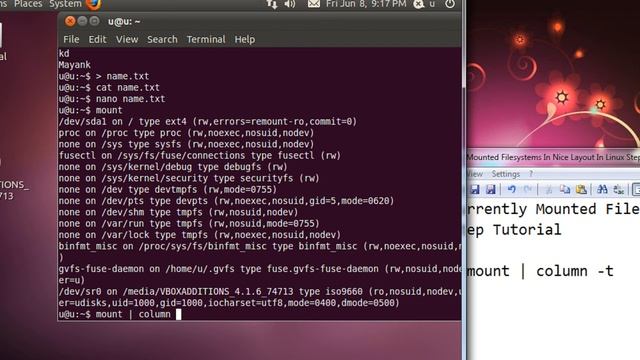
Task: Click the 'mount | column -t' text in the editor
Action: (x=540, y=271)
